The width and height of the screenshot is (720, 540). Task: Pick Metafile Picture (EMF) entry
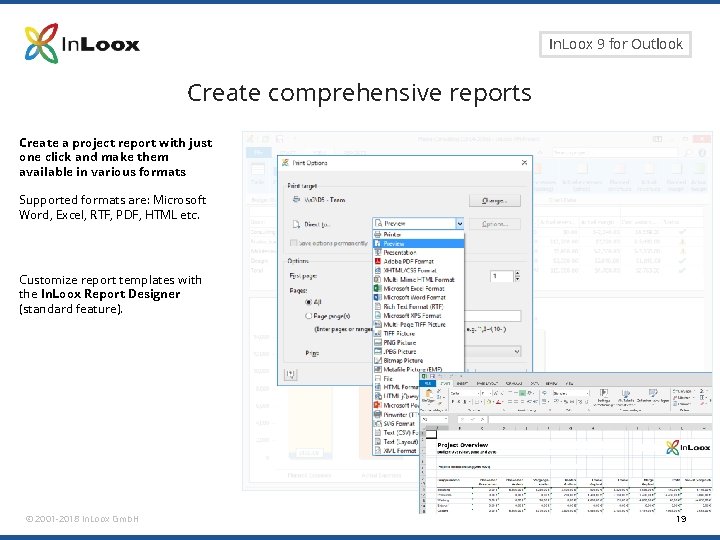coord(418,369)
